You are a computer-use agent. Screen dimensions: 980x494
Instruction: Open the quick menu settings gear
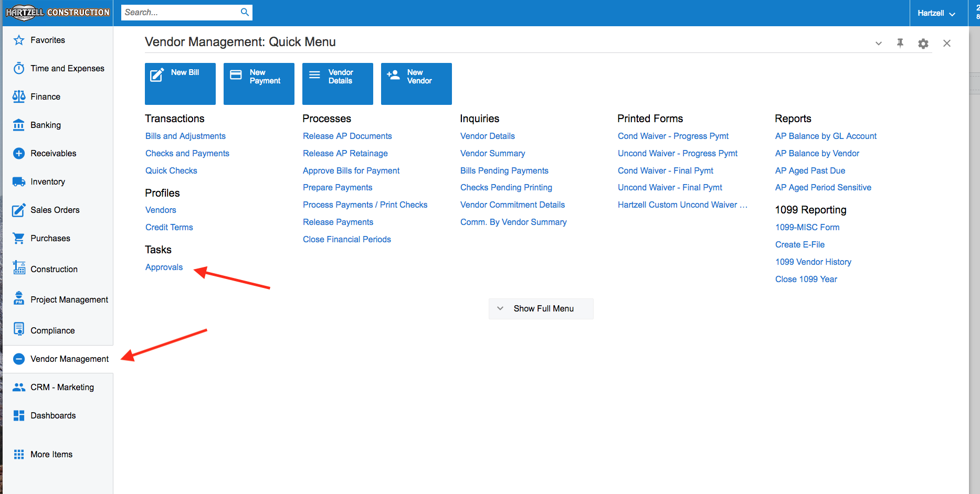click(x=923, y=44)
